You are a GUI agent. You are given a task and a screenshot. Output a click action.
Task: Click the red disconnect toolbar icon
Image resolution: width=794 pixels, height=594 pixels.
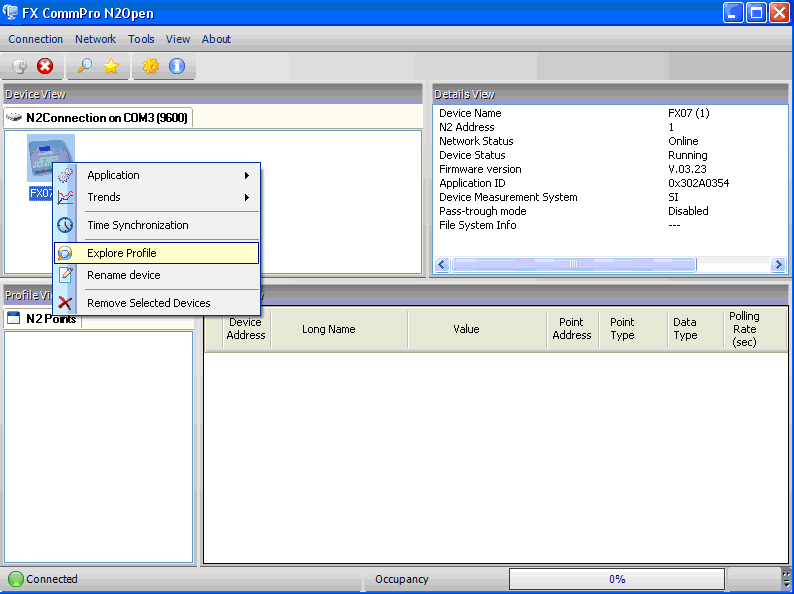(45, 66)
